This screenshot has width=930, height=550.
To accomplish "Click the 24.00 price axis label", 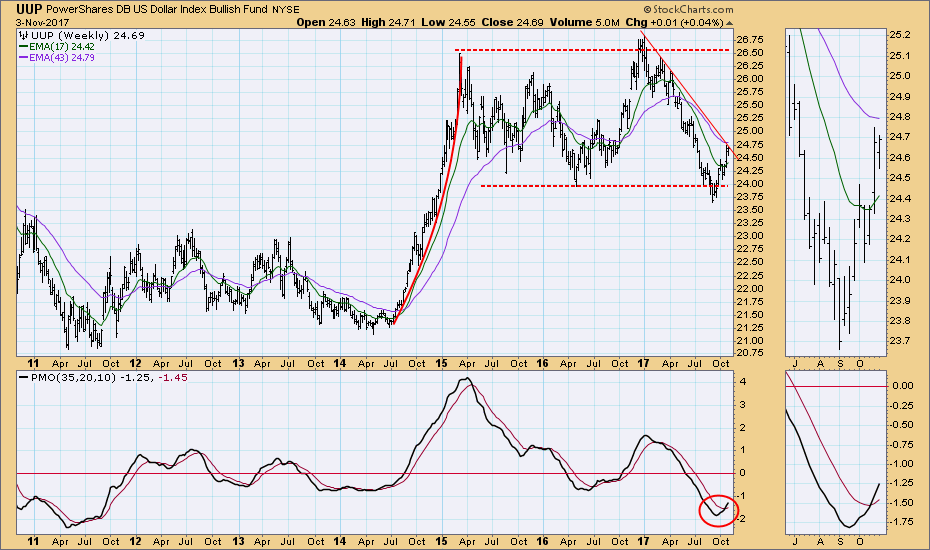I will [749, 183].
